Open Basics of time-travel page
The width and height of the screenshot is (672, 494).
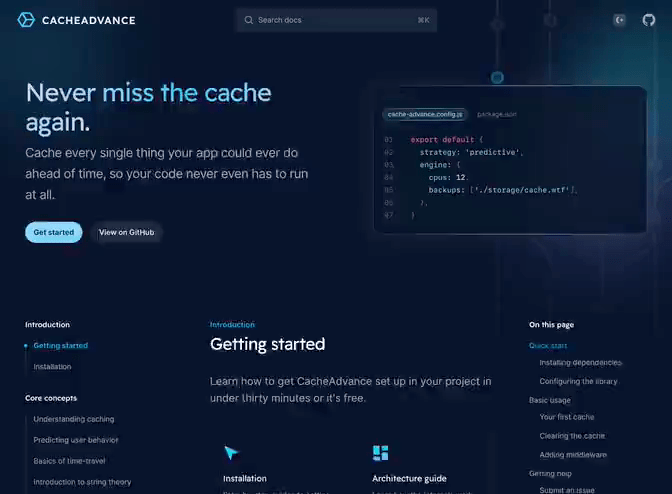(x=69, y=461)
